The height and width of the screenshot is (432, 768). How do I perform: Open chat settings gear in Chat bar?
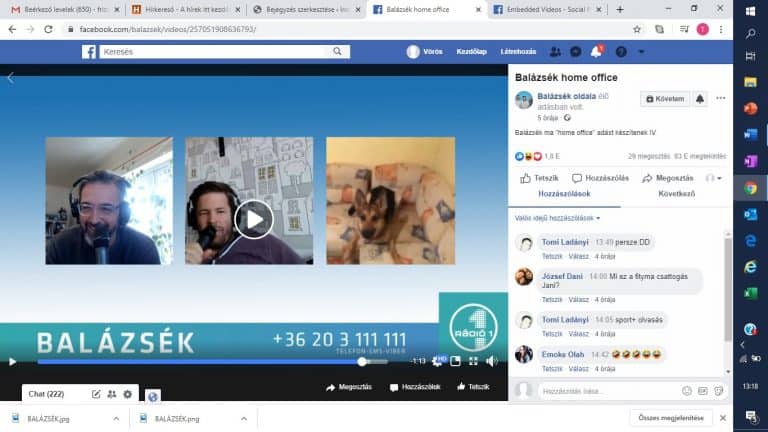click(x=127, y=394)
